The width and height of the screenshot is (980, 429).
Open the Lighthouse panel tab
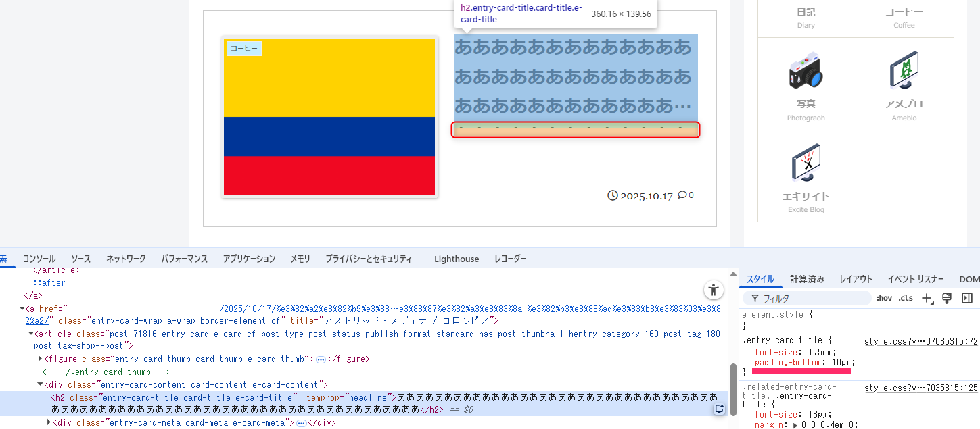(x=457, y=259)
